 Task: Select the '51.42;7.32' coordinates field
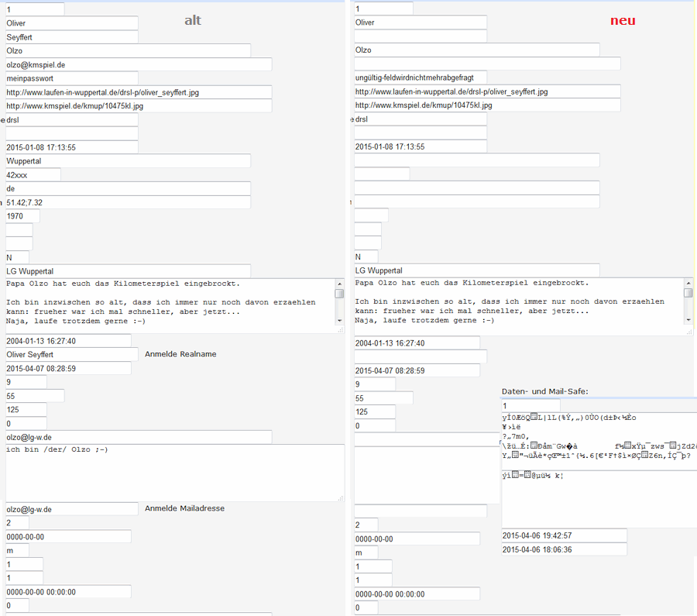(x=128, y=202)
